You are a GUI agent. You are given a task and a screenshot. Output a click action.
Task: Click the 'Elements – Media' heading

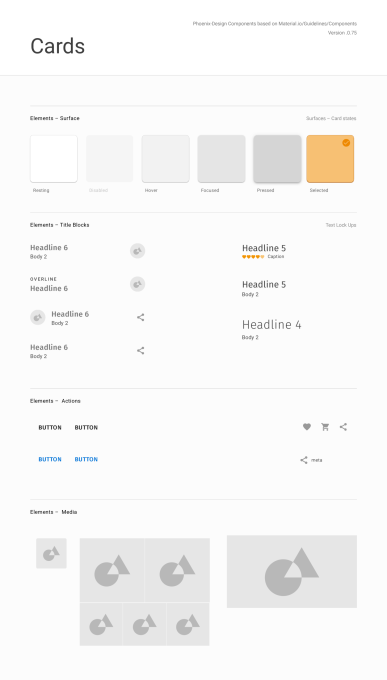pyautogui.click(x=53, y=512)
